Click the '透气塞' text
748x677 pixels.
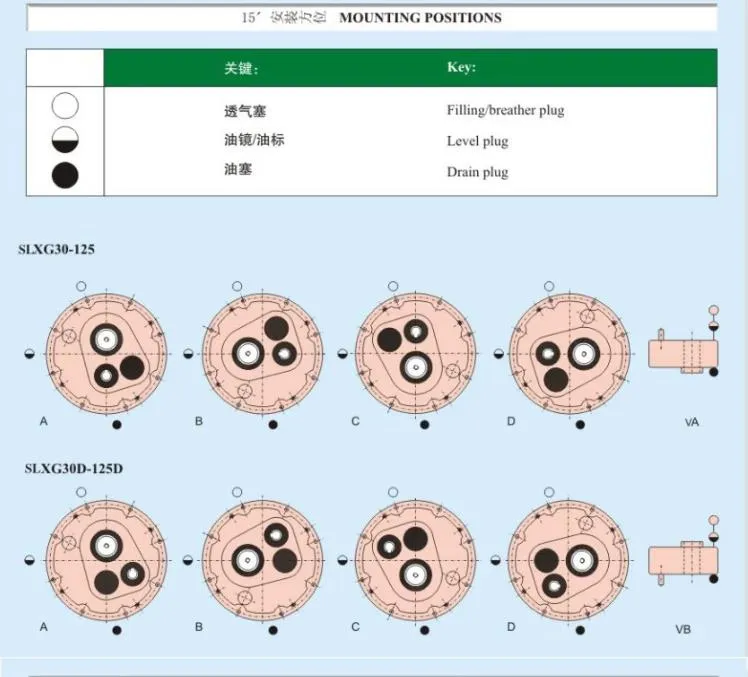pyautogui.click(x=245, y=111)
